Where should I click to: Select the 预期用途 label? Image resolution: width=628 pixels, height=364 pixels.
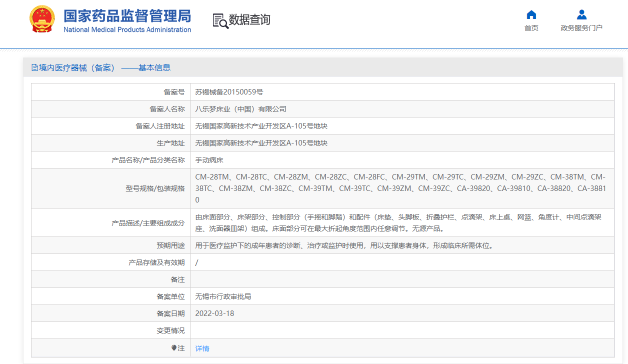(170, 245)
